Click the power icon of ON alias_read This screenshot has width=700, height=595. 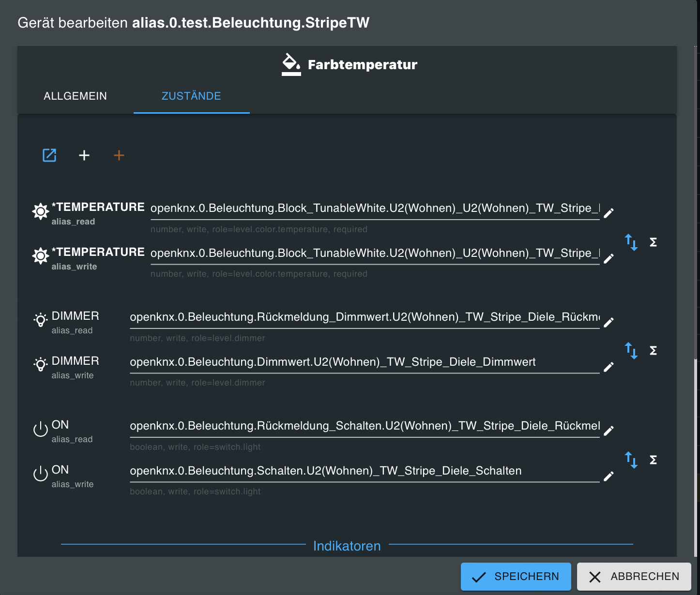41,429
